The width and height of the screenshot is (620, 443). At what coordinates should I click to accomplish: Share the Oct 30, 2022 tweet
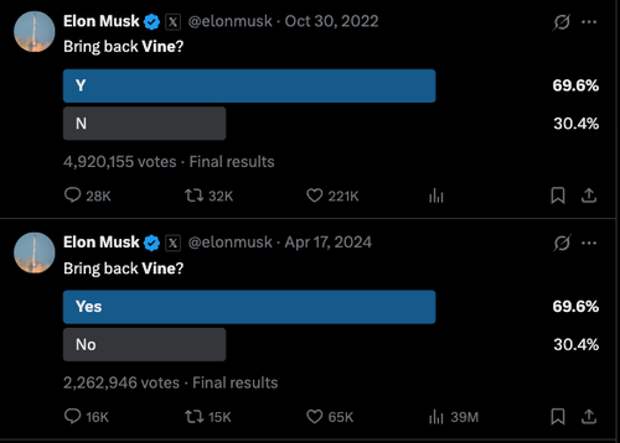[588, 195]
